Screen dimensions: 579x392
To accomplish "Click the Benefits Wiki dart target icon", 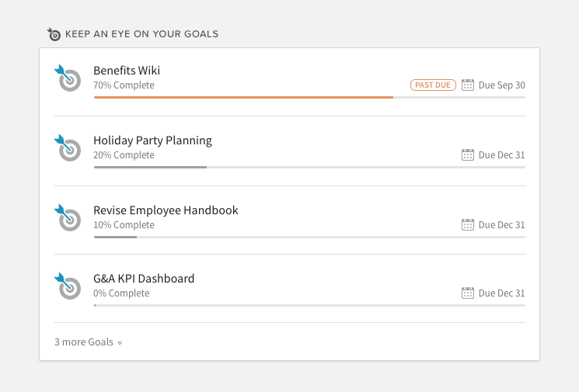I will (68, 78).
